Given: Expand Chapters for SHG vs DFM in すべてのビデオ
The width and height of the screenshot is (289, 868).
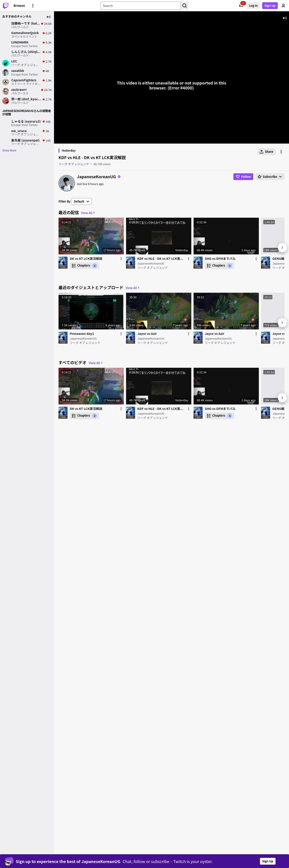Looking at the screenshot, I should [219, 416].
